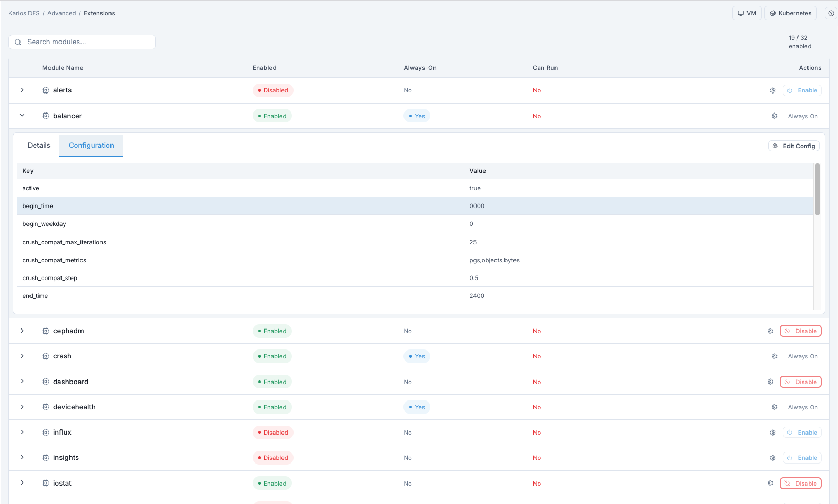This screenshot has width=838, height=504.
Task: Expand the insights module row
Action: (22, 457)
